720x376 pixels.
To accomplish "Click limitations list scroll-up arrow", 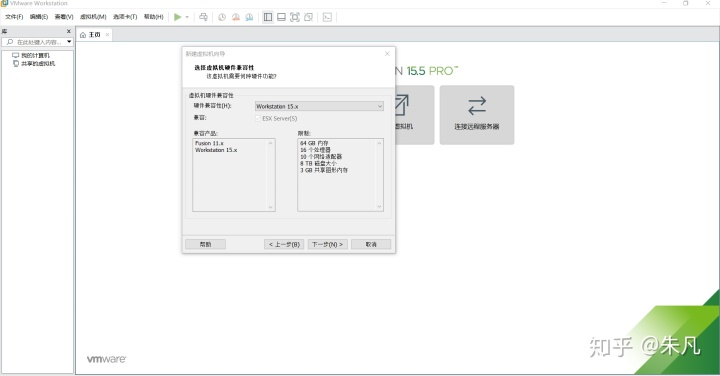I will tap(379, 143).
